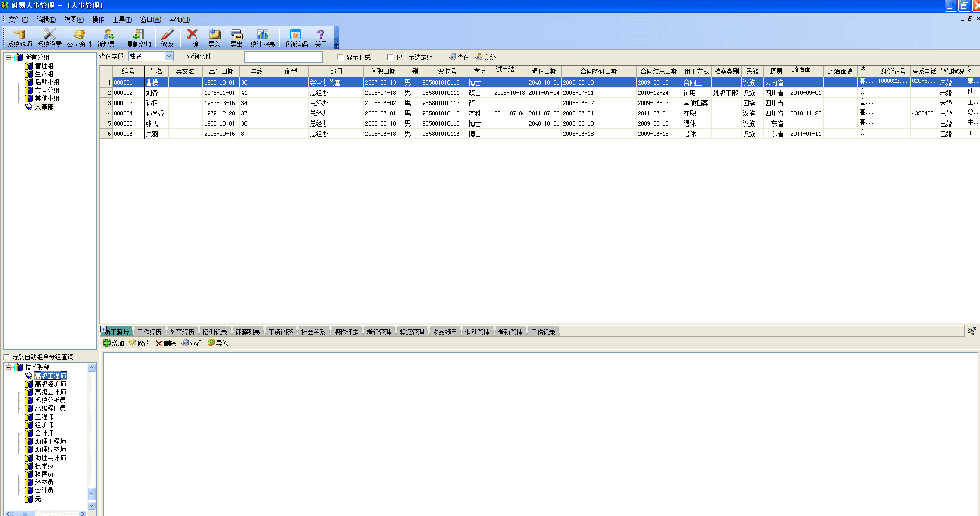Screen dimensions: 980x516
Task: Click the 高级 advanced query button
Action: 485,57
